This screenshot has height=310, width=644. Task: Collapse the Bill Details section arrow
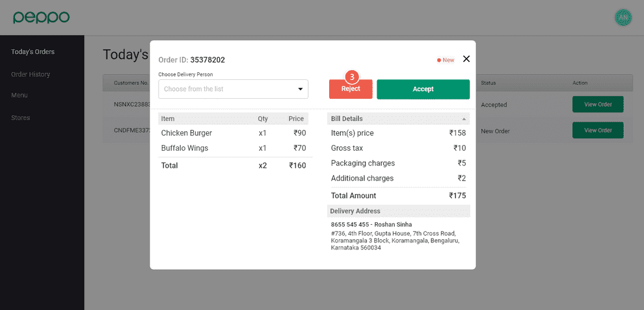click(x=464, y=119)
